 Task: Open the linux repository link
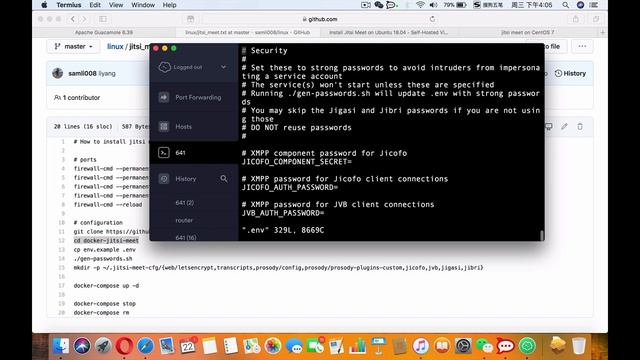click(115, 47)
